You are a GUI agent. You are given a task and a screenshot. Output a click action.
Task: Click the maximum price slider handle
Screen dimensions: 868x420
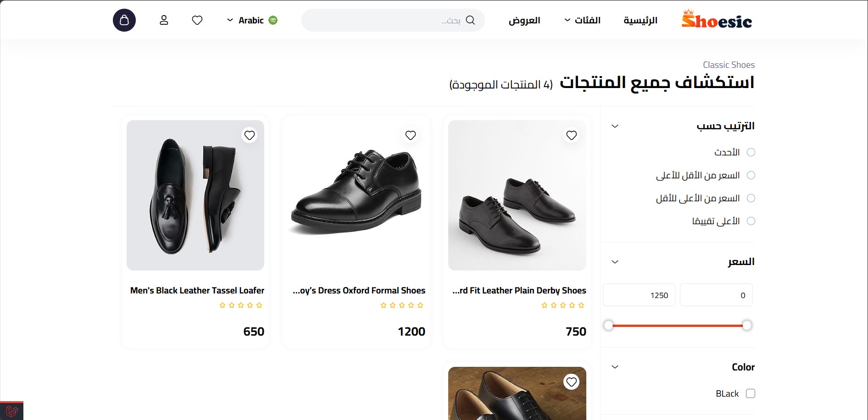pyautogui.click(x=608, y=326)
